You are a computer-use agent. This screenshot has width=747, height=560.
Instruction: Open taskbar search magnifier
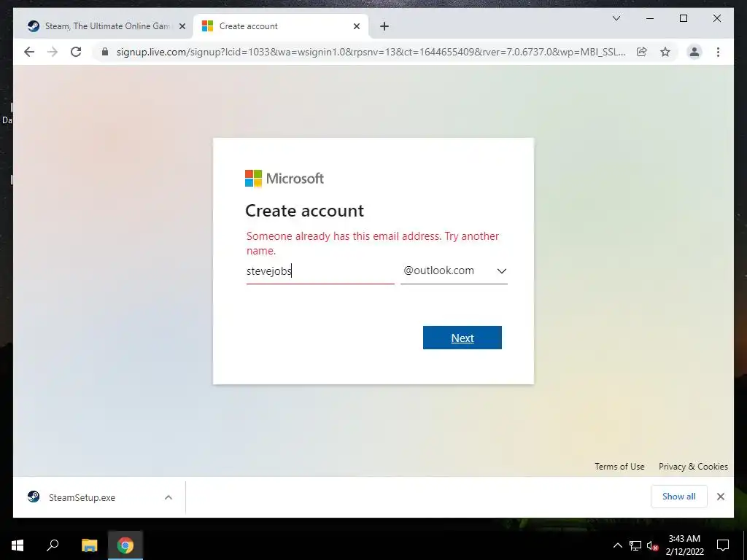pos(53,545)
